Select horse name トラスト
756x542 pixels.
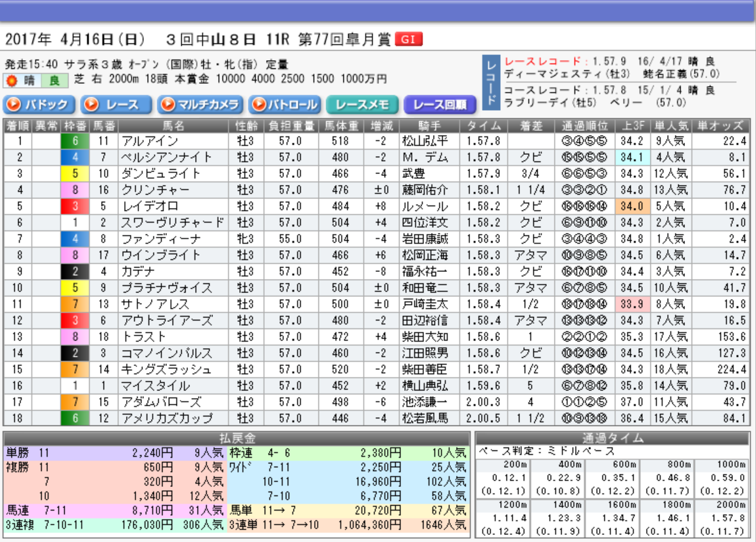144,337
